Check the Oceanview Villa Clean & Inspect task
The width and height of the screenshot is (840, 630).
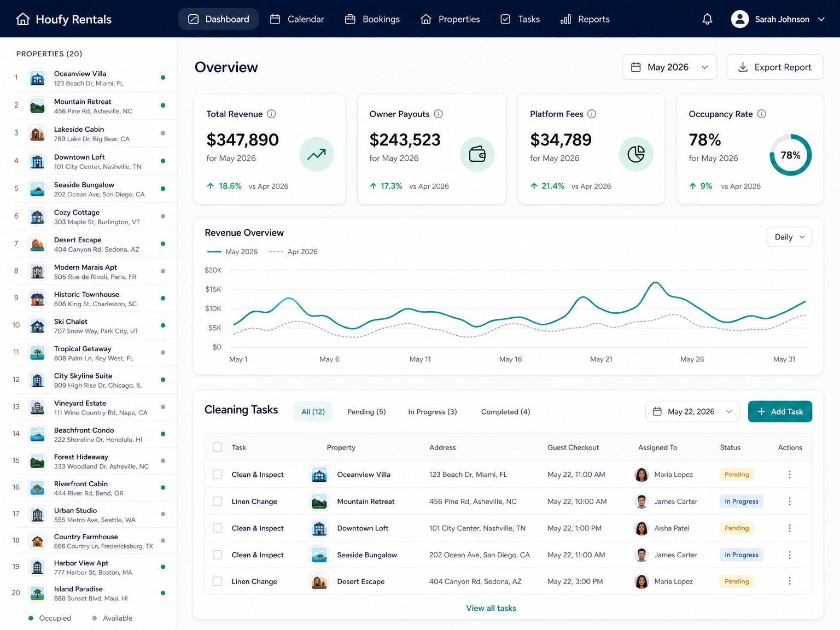[x=218, y=475]
